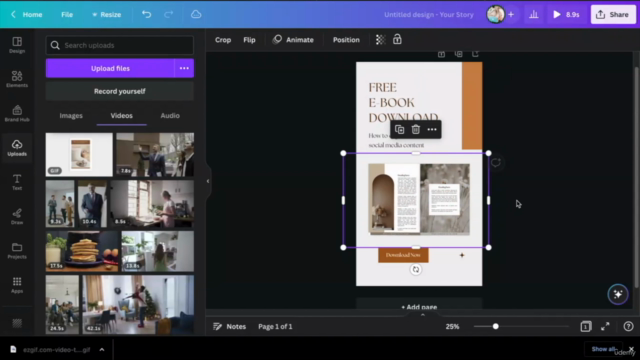Switch to the Images tab
This screenshot has width=640, height=360.
tap(71, 116)
